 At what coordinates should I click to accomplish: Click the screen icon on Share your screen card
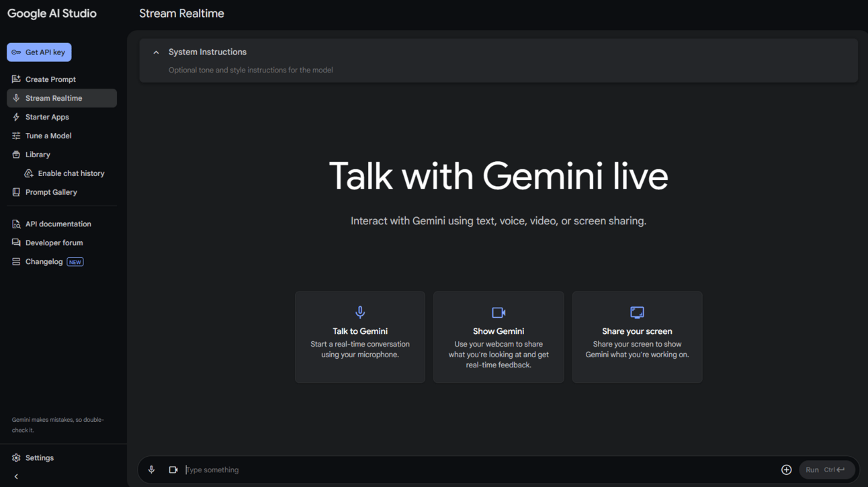point(637,312)
